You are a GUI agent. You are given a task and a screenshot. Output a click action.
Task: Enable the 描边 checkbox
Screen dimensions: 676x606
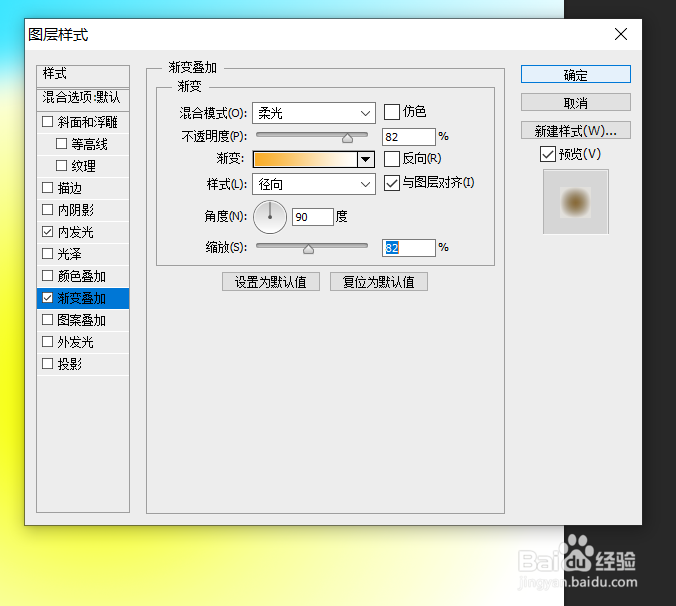47,187
